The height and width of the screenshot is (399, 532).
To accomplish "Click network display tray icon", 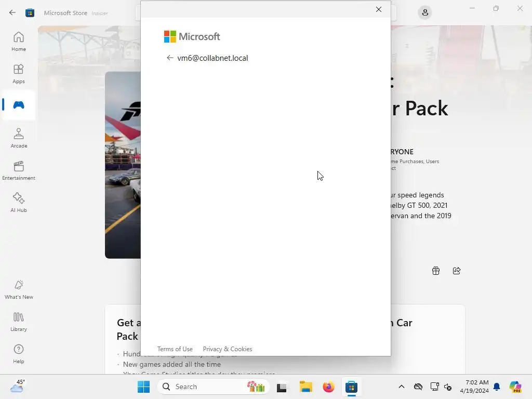I will pyautogui.click(x=434, y=387).
